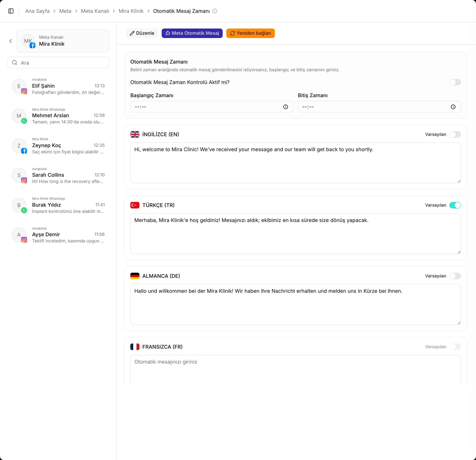
Task: Click the French Otomatik mesajınızı giriniz field
Action: coord(296,370)
